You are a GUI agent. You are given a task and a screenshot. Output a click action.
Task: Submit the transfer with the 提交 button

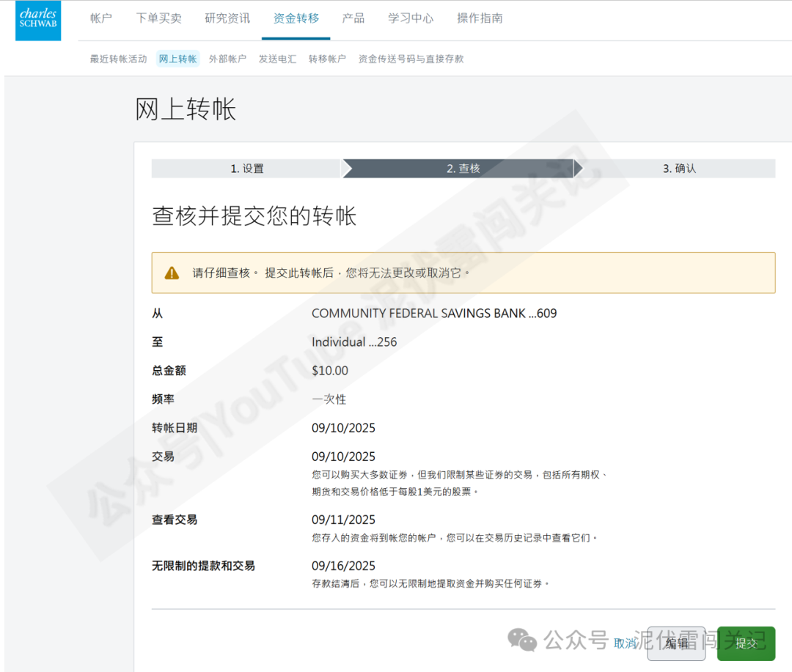click(746, 644)
